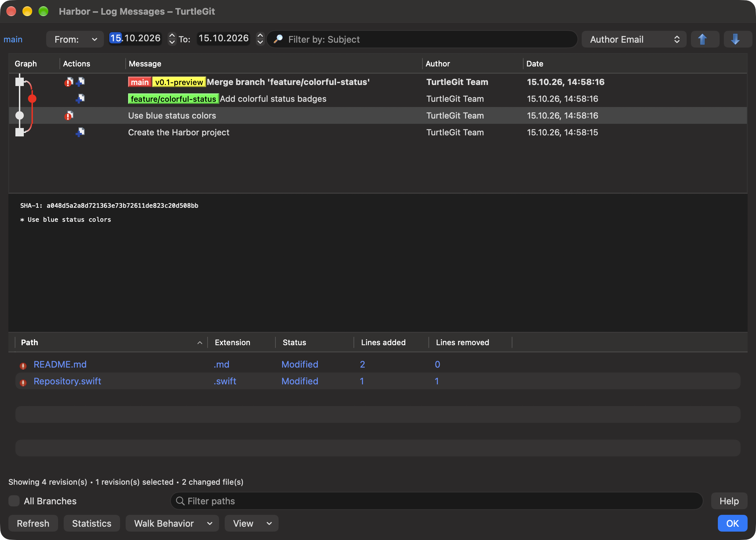Screen dimensions: 756x540
Task: Confirm with the OK button
Action: click(733, 523)
